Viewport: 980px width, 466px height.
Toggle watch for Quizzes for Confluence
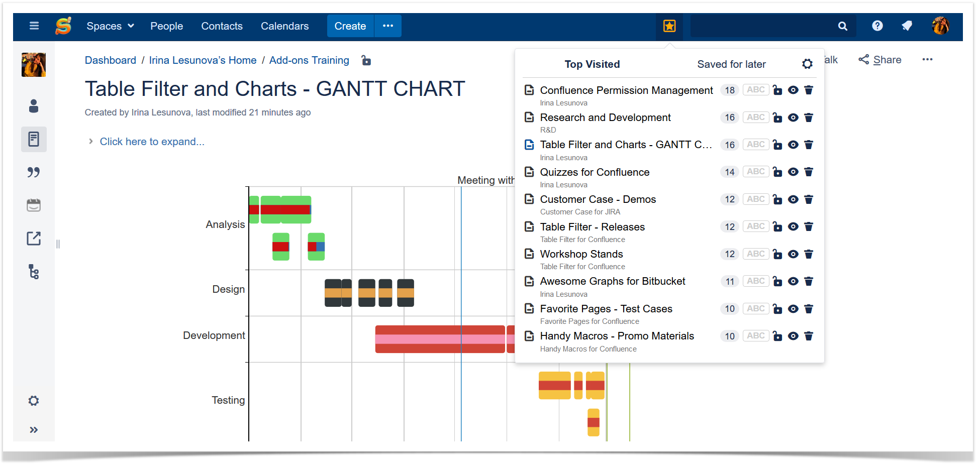click(x=793, y=172)
